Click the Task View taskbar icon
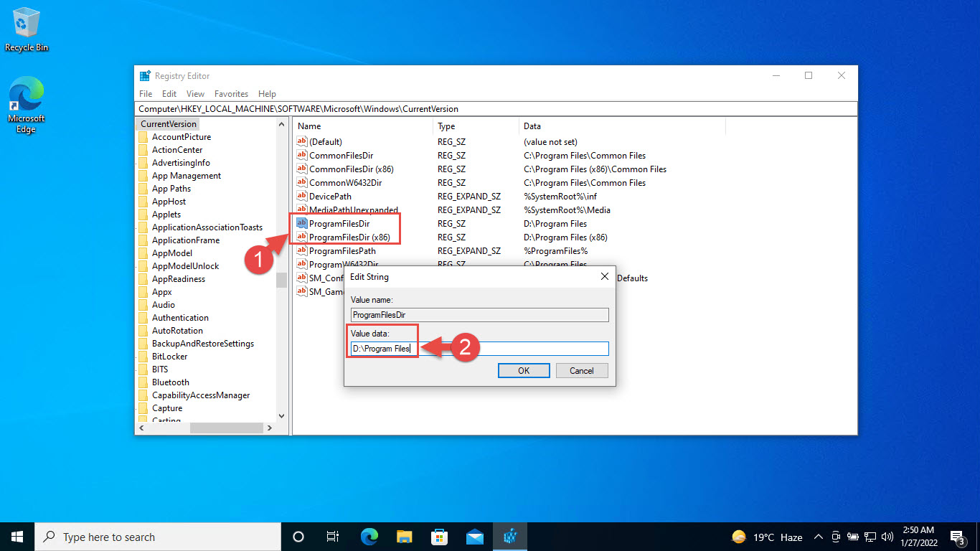The height and width of the screenshot is (551, 980). tap(332, 536)
